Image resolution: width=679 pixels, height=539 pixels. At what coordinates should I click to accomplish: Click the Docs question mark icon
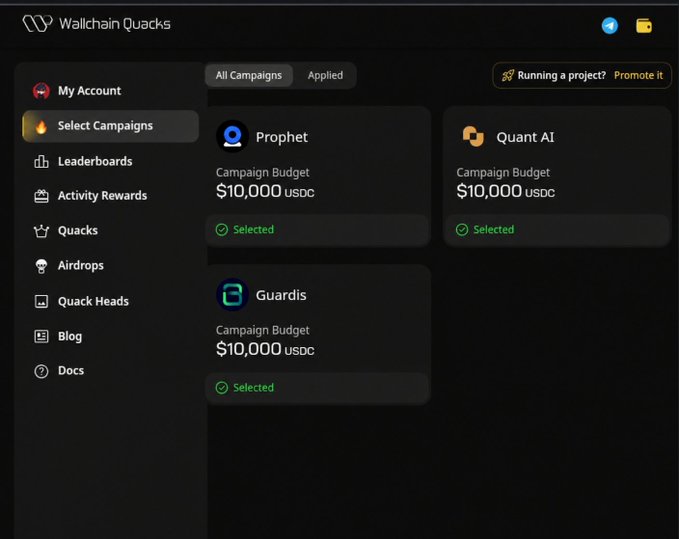[x=41, y=371]
